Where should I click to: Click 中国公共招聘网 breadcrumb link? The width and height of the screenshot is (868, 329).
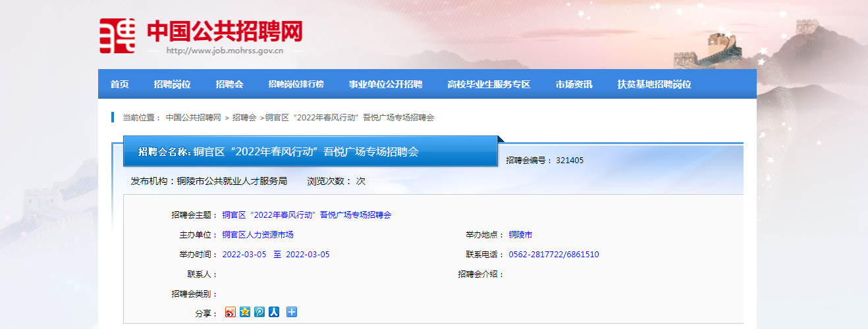coord(193,118)
